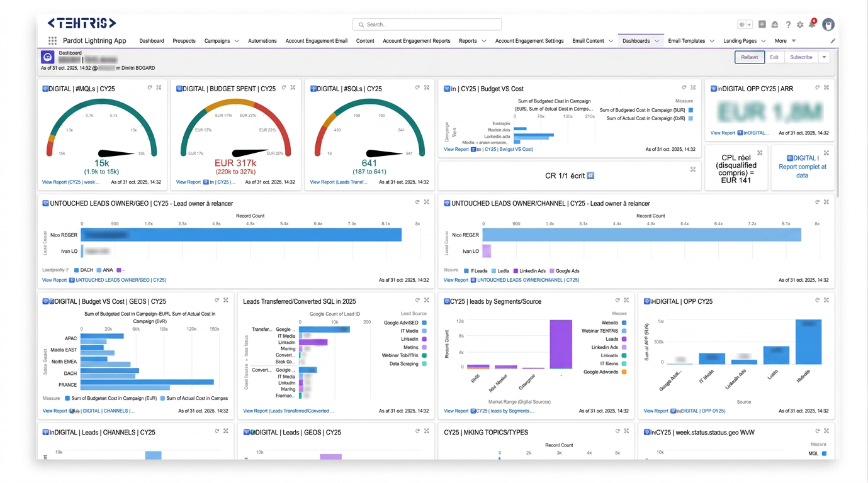This screenshot has height=483, width=868.
Task: Refresh the DIGITAL #SQLs CY25 widget
Action: click(x=417, y=88)
